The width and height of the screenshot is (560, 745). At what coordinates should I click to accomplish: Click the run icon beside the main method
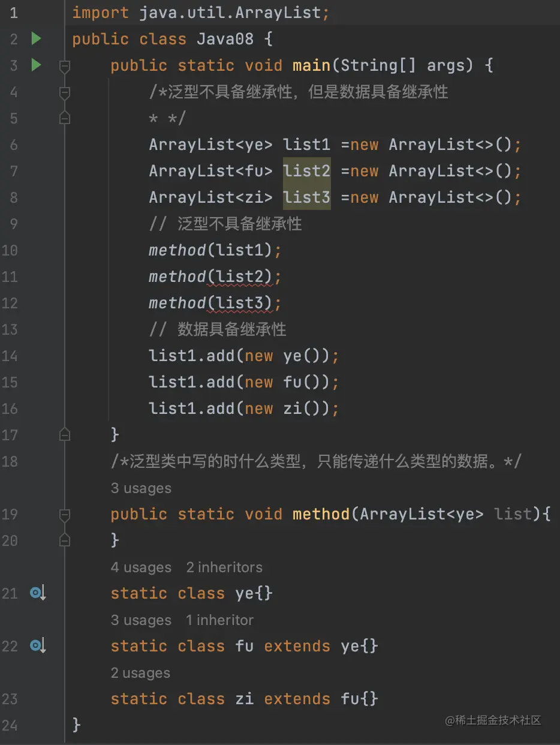[35, 65]
